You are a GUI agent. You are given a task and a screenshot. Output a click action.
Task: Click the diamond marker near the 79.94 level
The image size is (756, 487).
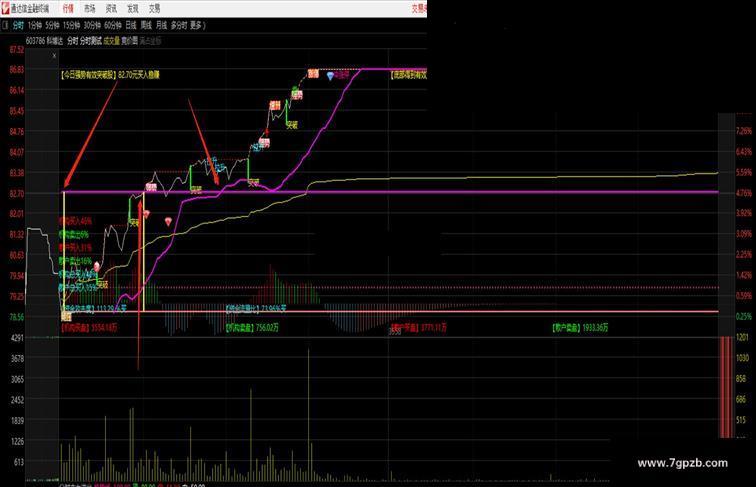point(97,266)
